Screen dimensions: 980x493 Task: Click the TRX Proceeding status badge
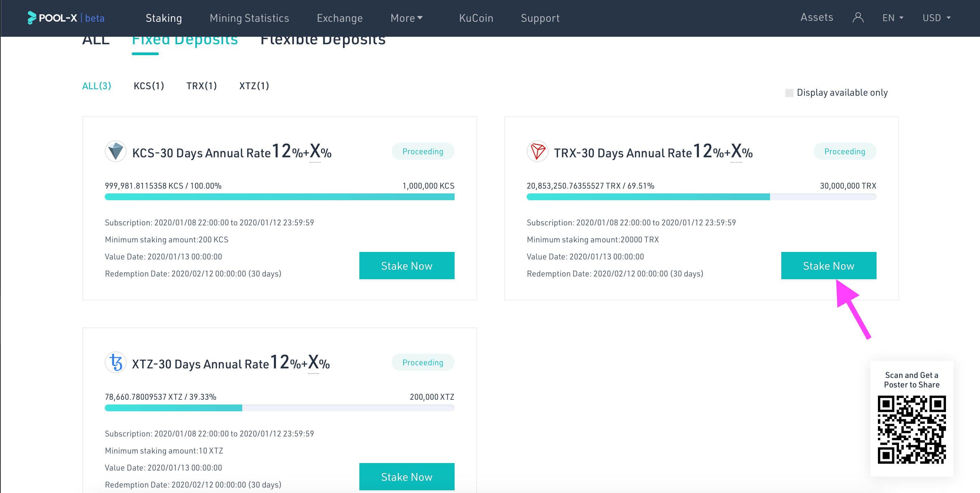(845, 152)
